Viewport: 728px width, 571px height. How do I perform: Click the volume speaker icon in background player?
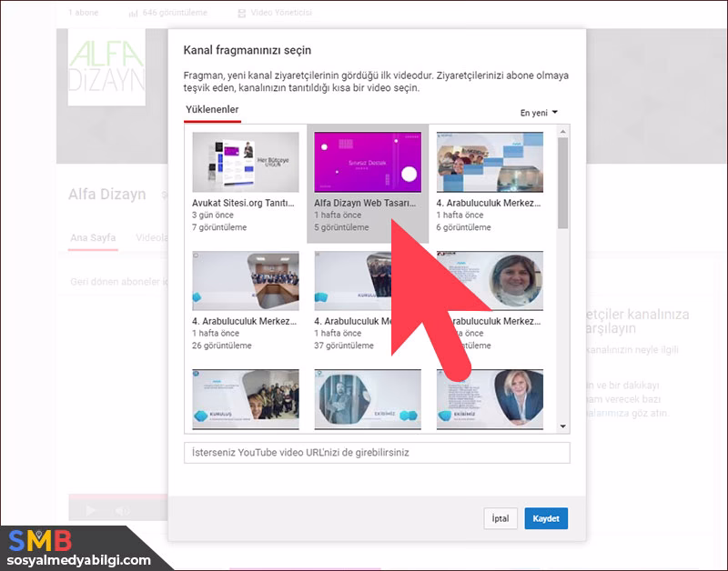(122, 510)
